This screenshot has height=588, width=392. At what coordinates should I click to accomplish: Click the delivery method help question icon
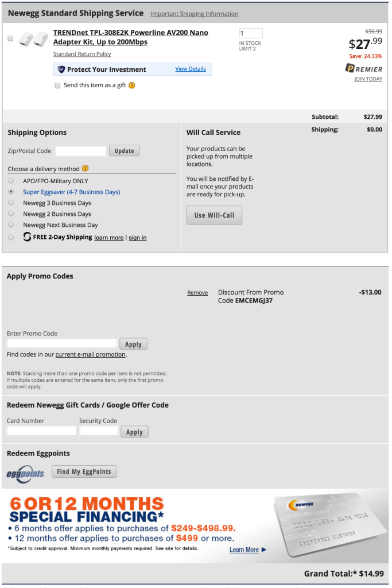click(86, 169)
